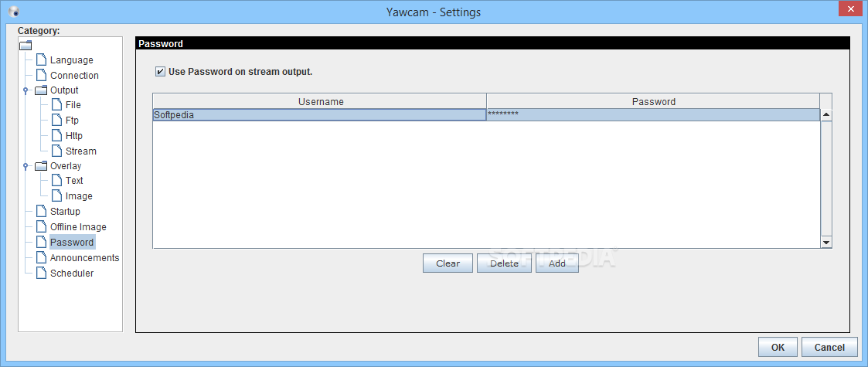The width and height of the screenshot is (868, 367).
Task: Click the document icon beside Ftp
Action: tap(56, 120)
